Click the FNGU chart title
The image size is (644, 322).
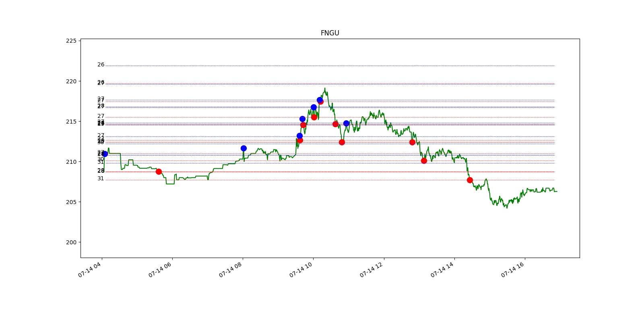click(330, 33)
